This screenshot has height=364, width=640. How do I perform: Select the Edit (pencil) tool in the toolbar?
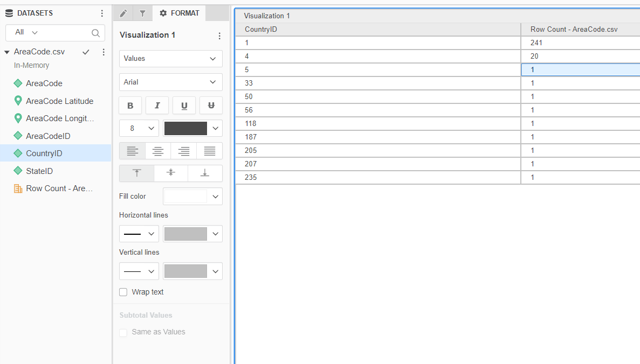pos(122,13)
